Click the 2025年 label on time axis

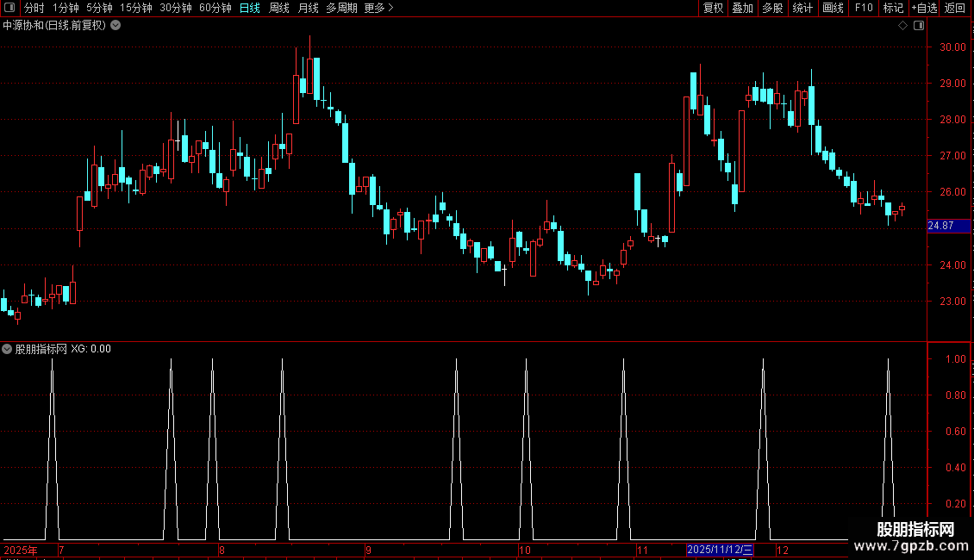click(x=21, y=550)
